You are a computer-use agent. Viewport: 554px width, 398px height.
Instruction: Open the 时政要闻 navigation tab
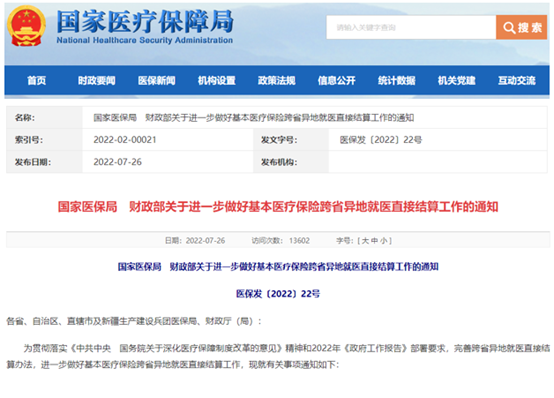(x=96, y=81)
